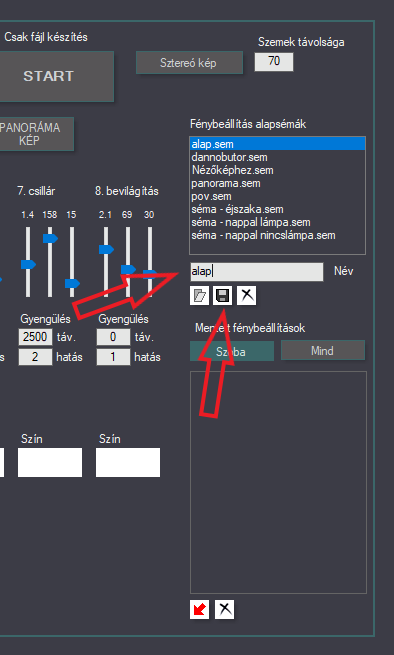Click the open scheme folder icon

click(x=199, y=296)
